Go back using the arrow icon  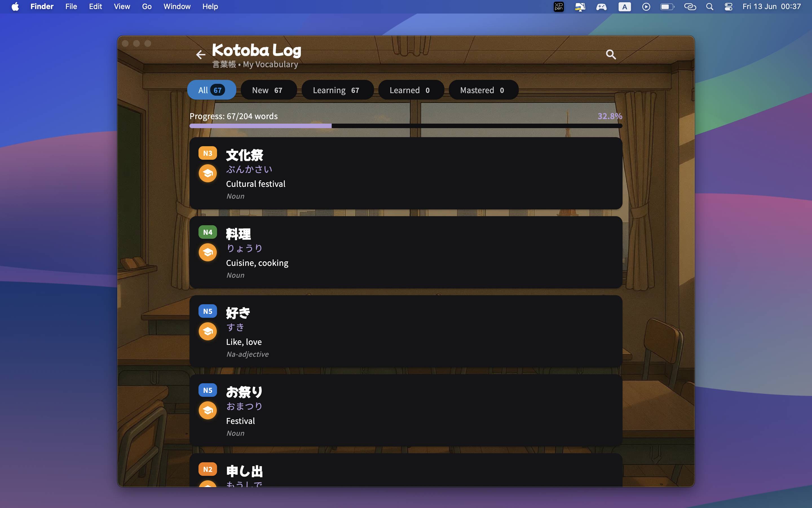[x=201, y=54]
